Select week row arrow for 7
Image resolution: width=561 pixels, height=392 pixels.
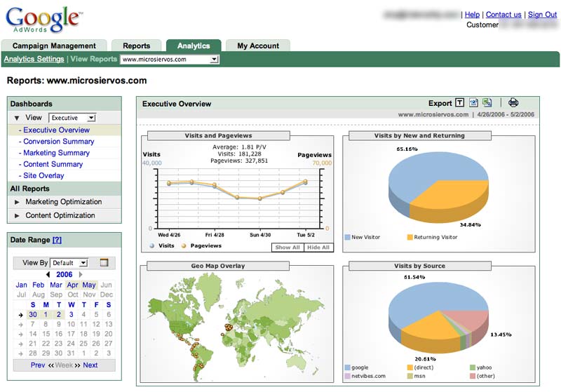(x=20, y=325)
